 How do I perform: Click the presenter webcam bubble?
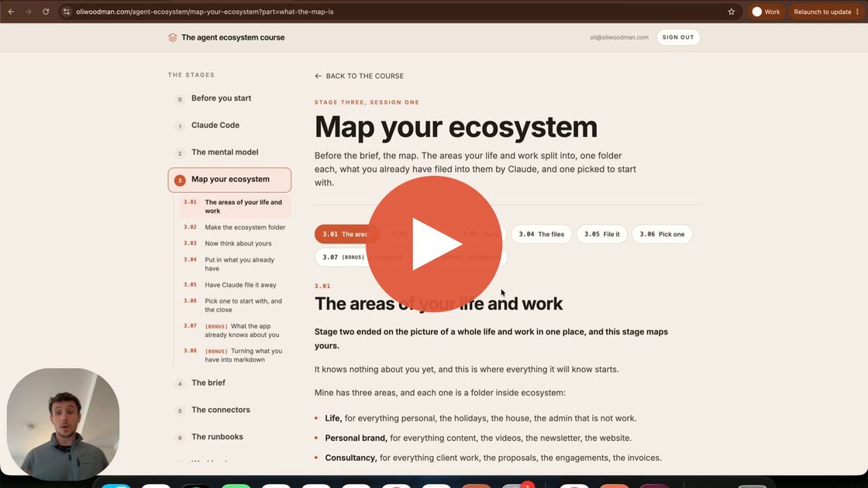pyautogui.click(x=63, y=424)
